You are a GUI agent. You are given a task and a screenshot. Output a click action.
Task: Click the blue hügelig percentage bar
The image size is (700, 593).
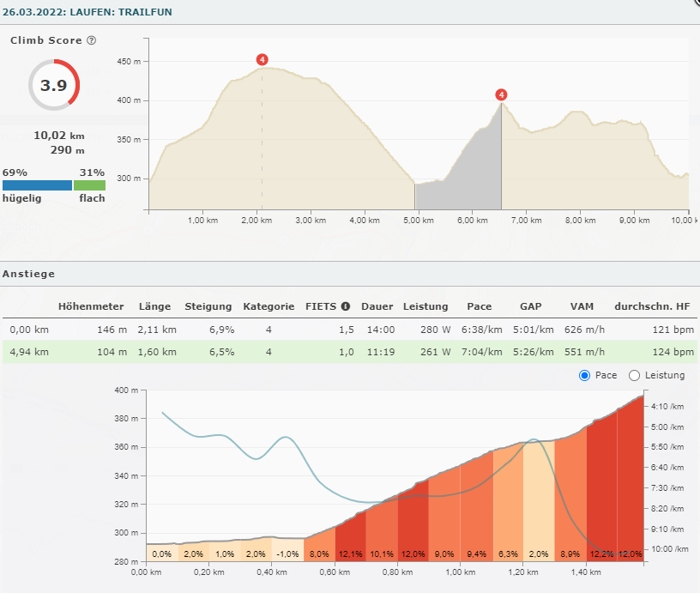pyautogui.click(x=37, y=185)
